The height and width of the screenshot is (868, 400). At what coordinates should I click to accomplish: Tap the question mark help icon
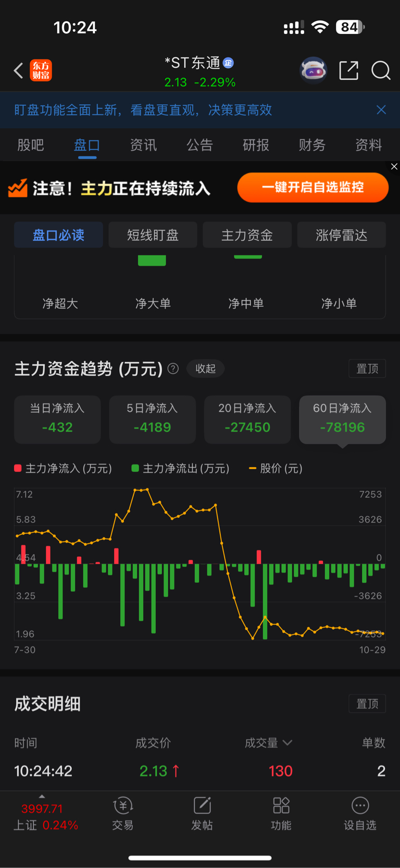[x=173, y=369]
